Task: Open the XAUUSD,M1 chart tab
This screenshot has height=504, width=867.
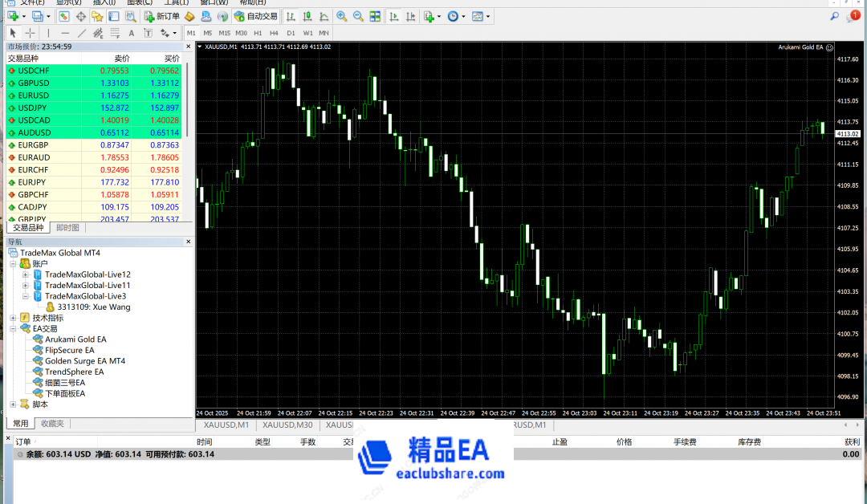Action: (x=226, y=425)
